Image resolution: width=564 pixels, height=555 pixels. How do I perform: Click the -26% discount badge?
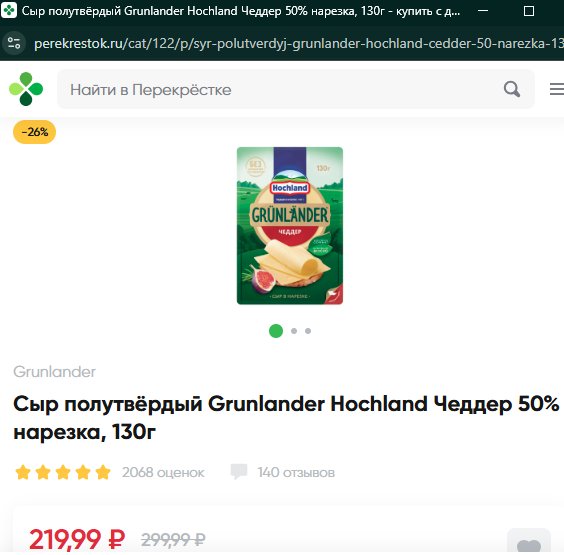tap(35, 132)
